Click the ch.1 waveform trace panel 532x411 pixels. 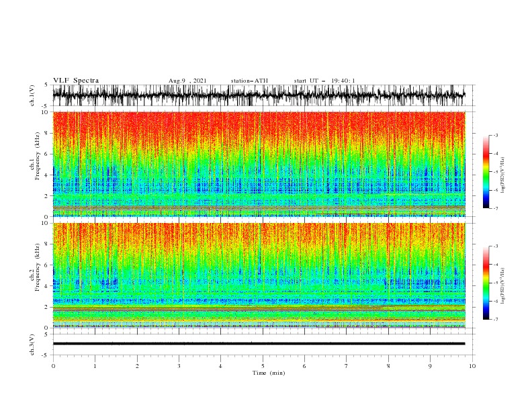click(x=259, y=95)
